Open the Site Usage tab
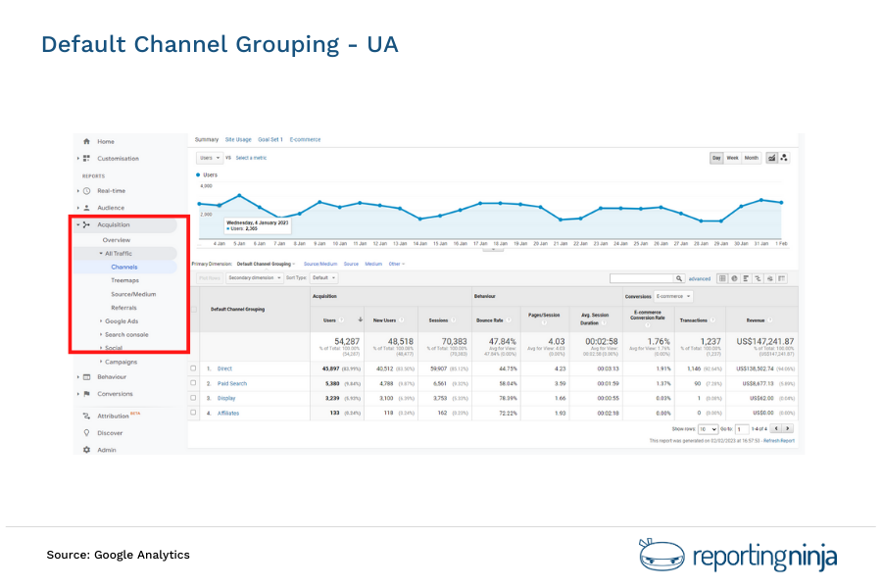 click(x=238, y=139)
